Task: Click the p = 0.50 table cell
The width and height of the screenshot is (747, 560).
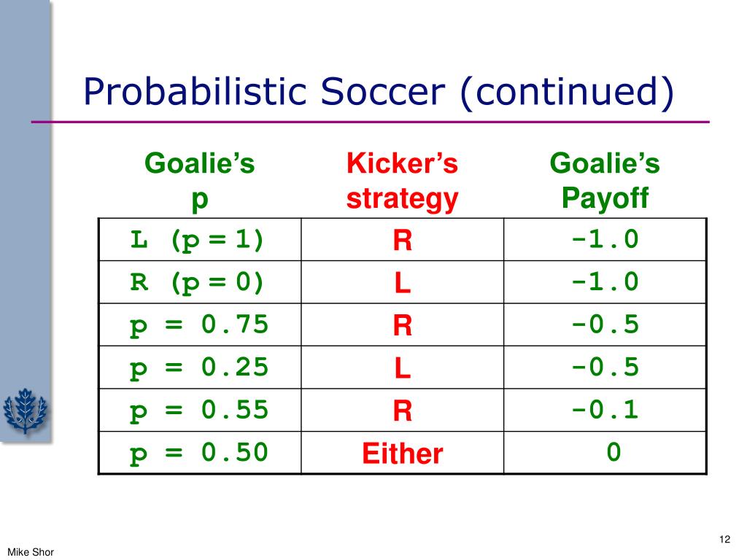Action: (200, 453)
